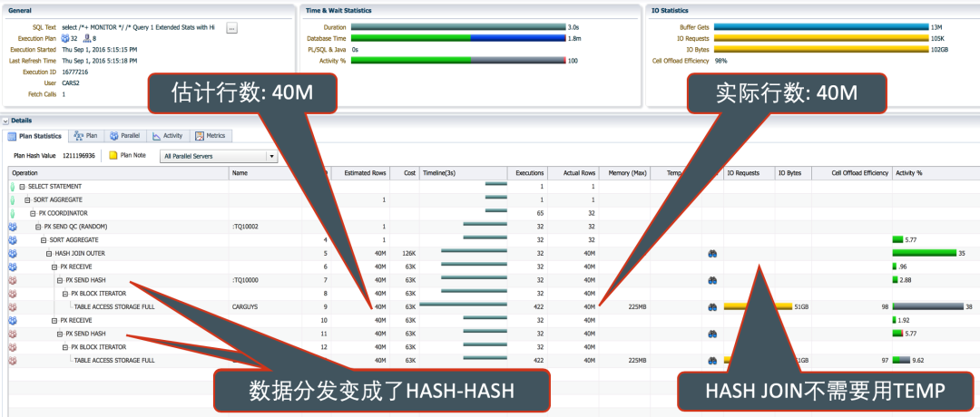This screenshot has width=980, height=417.
Task: Click the blue server set icon beside PX SEND QC (RANDOM)
Action: [12, 227]
